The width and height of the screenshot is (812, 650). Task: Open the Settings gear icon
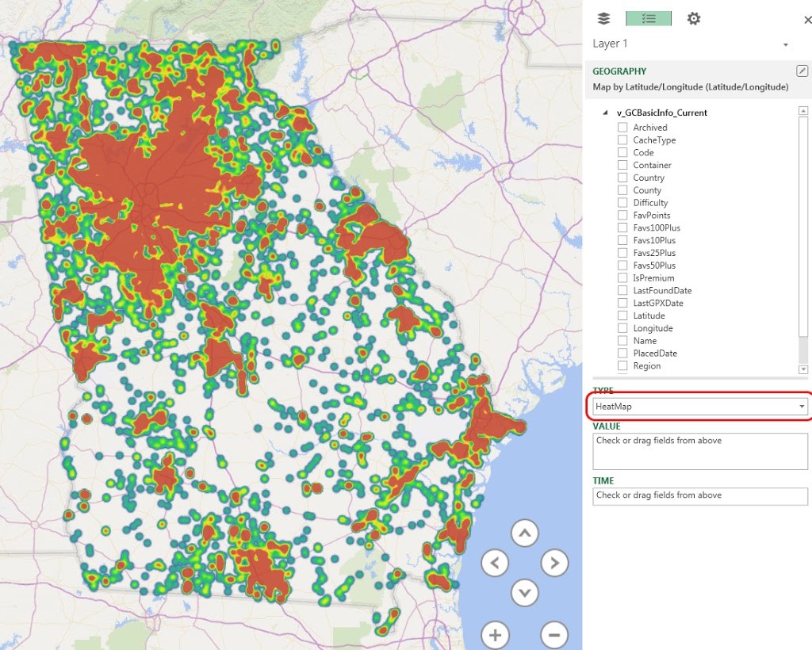point(693,18)
